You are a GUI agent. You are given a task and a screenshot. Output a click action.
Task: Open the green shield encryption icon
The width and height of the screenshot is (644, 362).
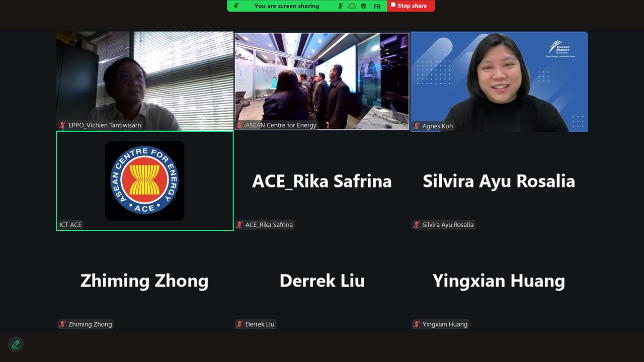tap(364, 6)
